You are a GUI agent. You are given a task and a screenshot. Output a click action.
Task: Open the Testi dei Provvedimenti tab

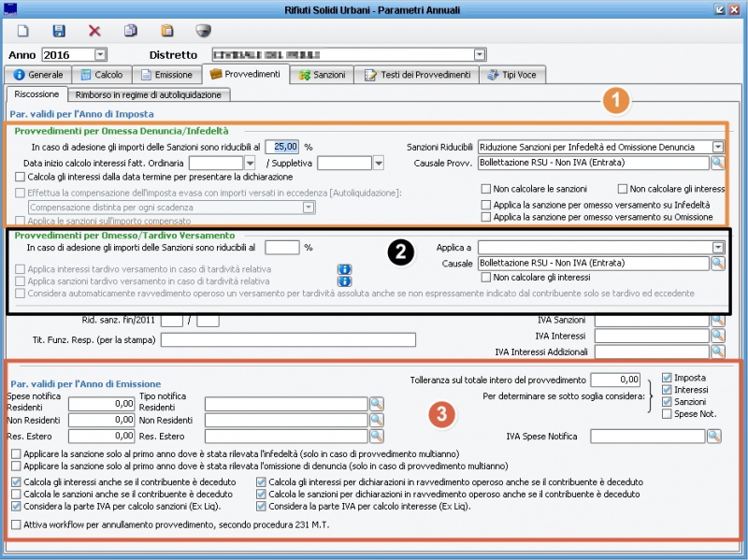(x=417, y=75)
